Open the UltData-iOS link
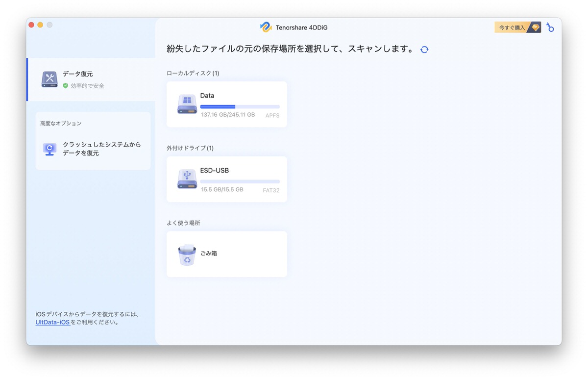The height and width of the screenshot is (380, 588). tap(52, 322)
